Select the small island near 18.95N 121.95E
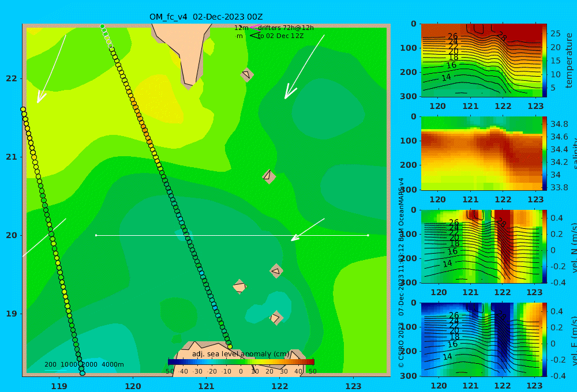This screenshot has width=577, height=392. tap(276, 318)
